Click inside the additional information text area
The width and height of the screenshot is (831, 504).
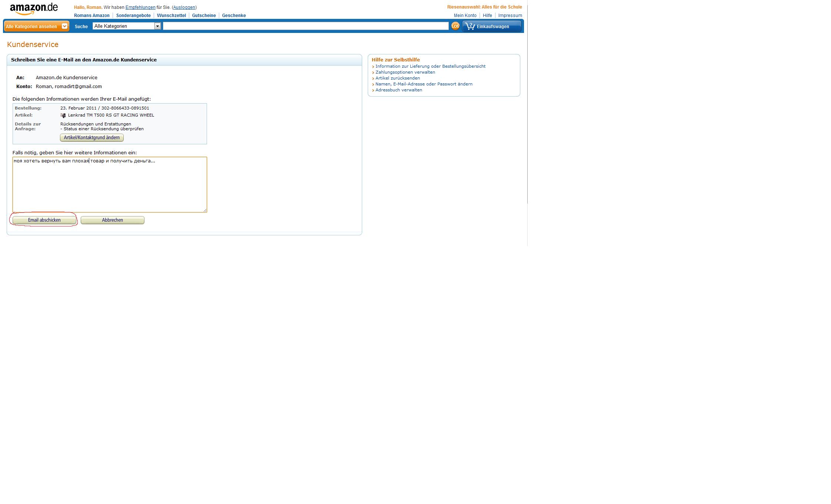110,185
